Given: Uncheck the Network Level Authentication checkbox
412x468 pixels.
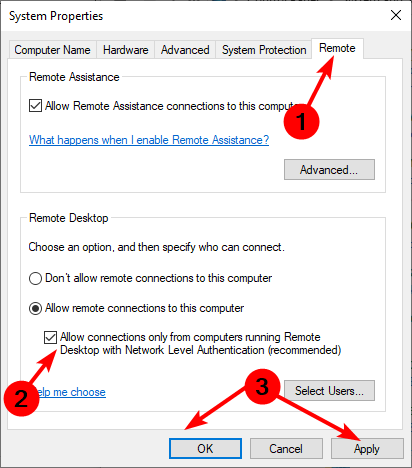Looking at the screenshot, I should (x=50, y=337).
